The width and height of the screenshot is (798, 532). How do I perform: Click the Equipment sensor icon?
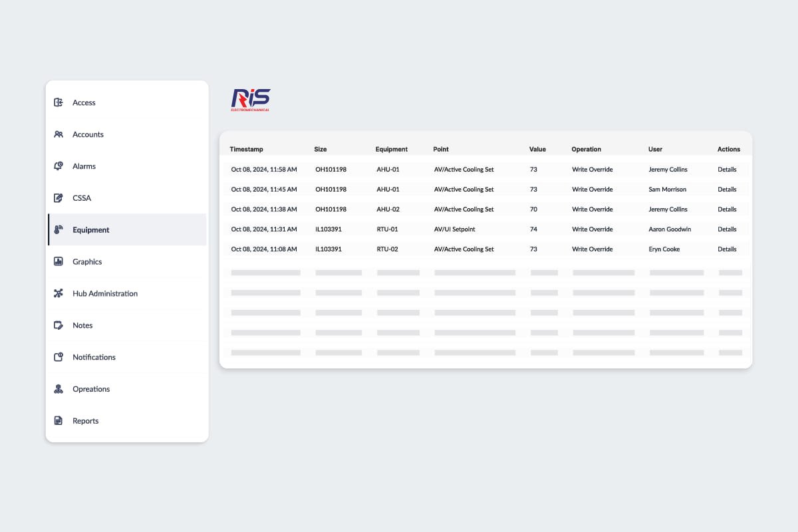[x=59, y=230]
